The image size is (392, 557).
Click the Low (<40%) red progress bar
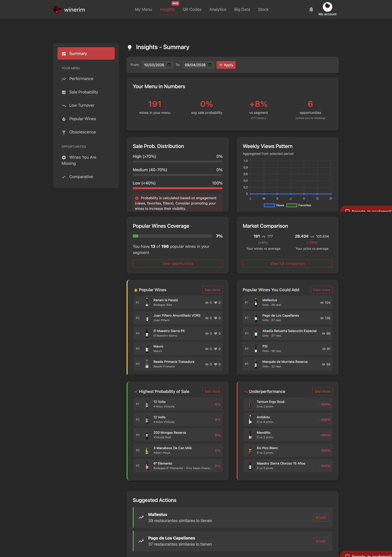pyautogui.click(x=178, y=188)
